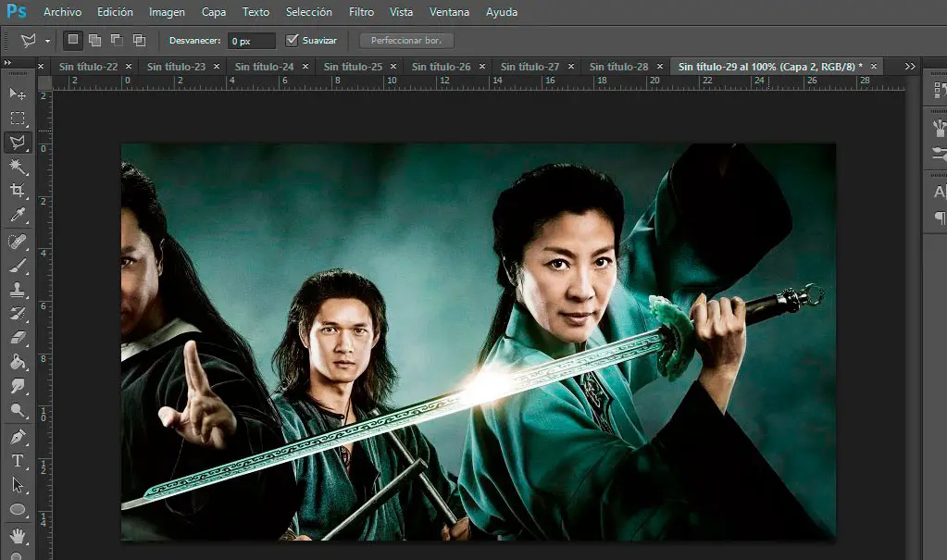Screen dimensions: 947x560
Task: Expand the hidden document tabs list
Action: 910,67
